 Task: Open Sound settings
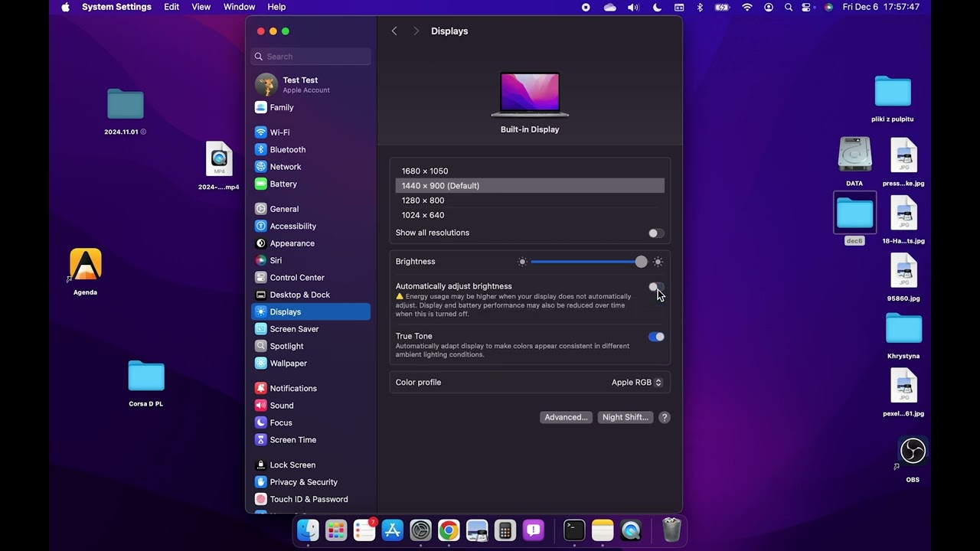point(311,406)
